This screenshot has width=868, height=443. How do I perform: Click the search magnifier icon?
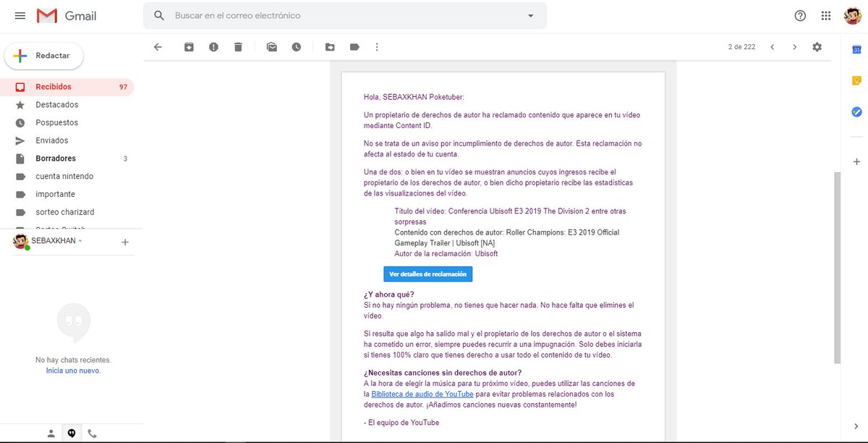coord(159,15)
